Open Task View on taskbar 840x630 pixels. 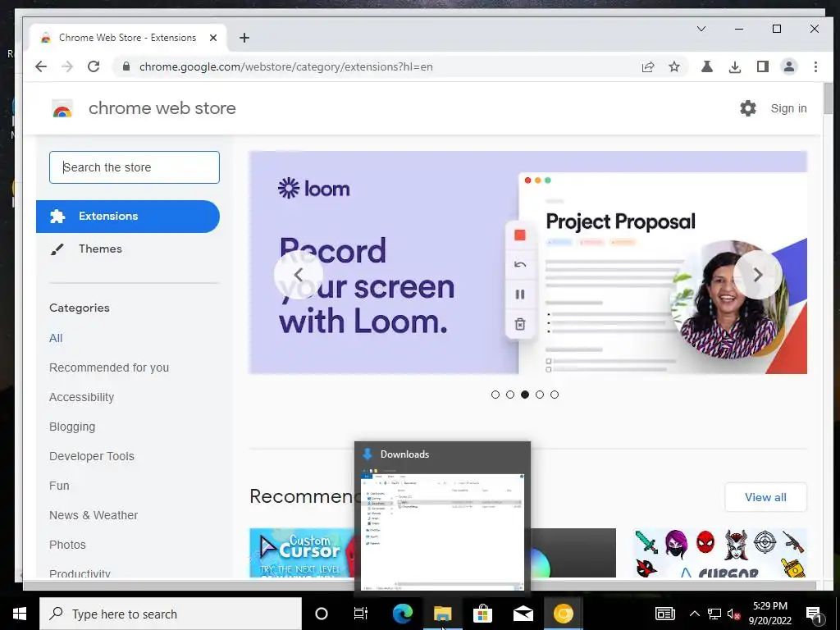click(361, 614)
